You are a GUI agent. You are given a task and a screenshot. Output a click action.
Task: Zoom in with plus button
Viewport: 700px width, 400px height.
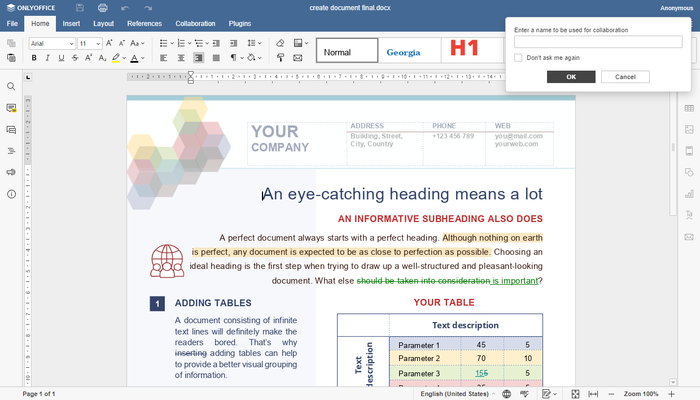point(671,394)
